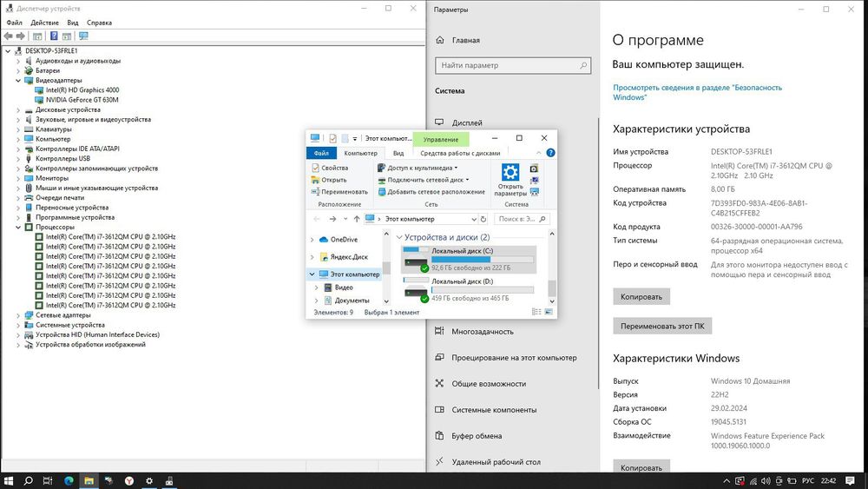Image resolution: width=868 pixels, height=489 pixels.
Task: Open the notification center icon
Action: tap(850, 480)
